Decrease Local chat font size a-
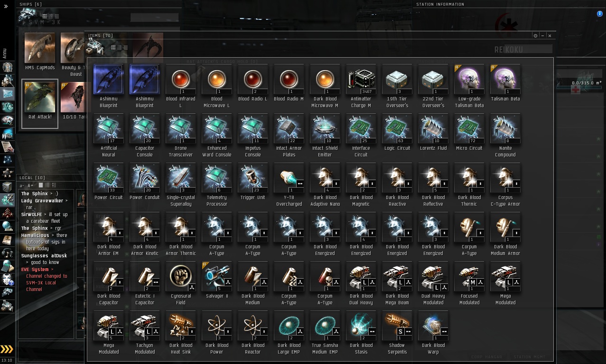606x364 pixels. (22, 185)
